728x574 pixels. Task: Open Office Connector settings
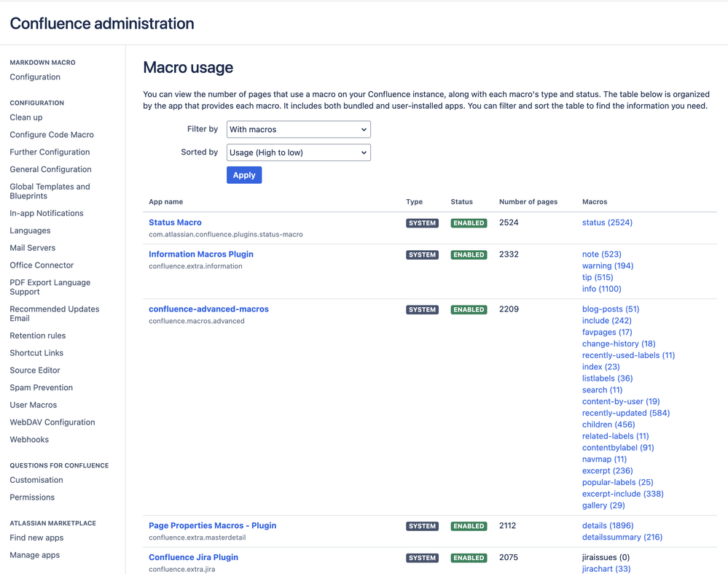[x=42, y=265]
